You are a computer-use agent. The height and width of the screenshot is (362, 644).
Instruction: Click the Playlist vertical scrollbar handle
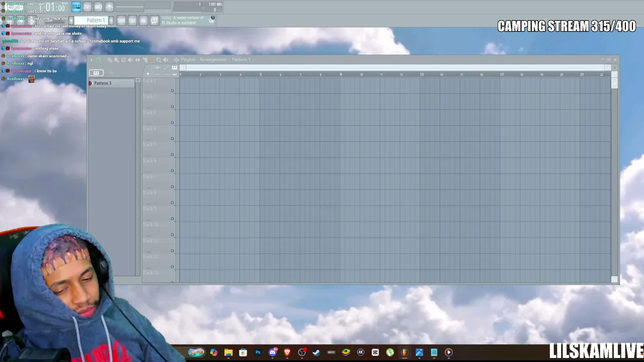point(614,84)
